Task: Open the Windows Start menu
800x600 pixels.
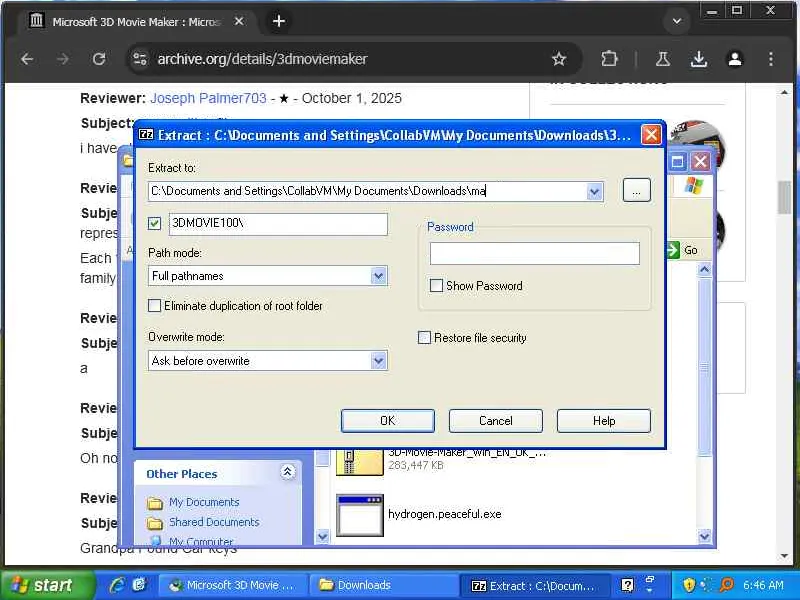Action: pyautogui.click(x=47, y=585)
